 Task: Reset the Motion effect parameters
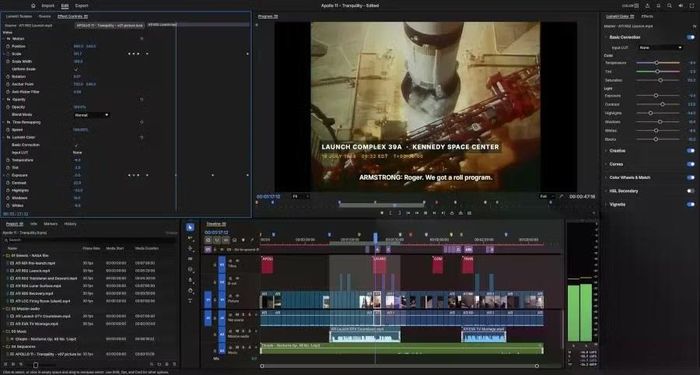pos(142,38)
